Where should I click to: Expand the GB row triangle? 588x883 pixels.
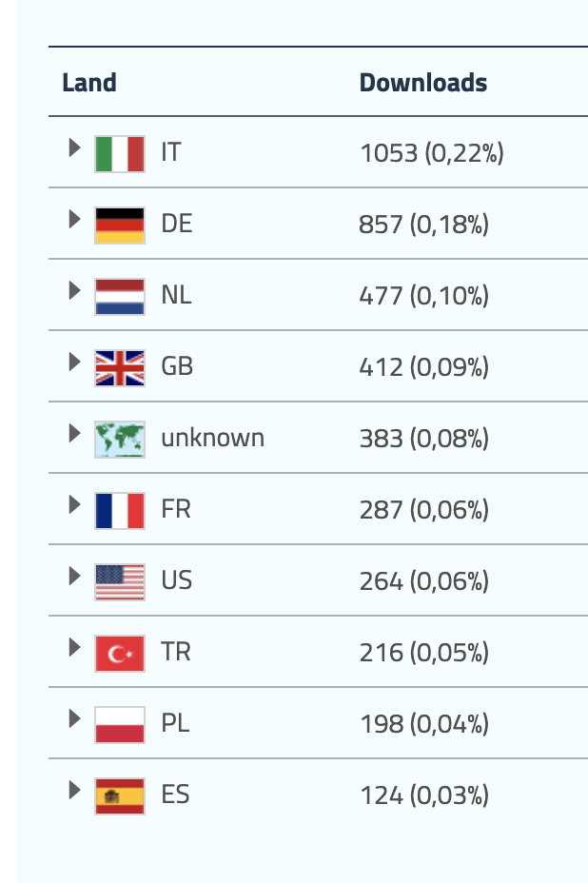click(x=75, y=362)
